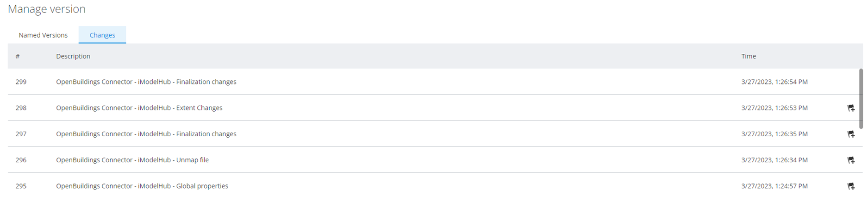Screen dimensions: 868x197
Task: Select the Global properties changeset description
Action: [142, 186]
